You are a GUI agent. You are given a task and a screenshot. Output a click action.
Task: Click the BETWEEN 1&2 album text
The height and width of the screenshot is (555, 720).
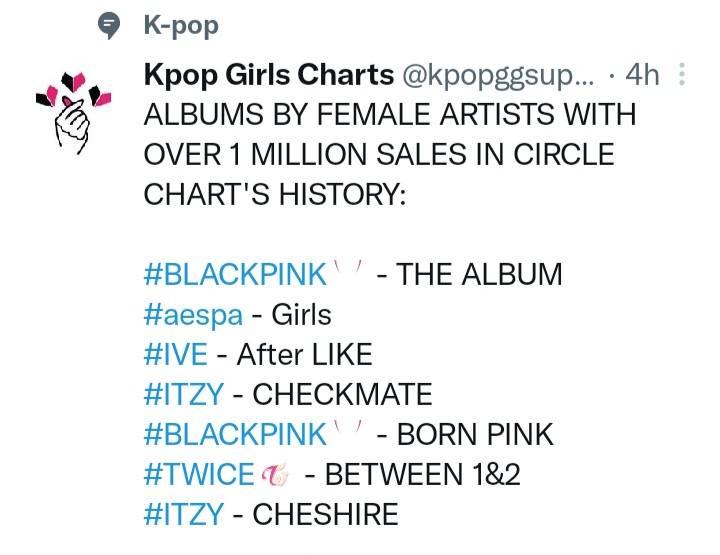(x=423, y=474)
